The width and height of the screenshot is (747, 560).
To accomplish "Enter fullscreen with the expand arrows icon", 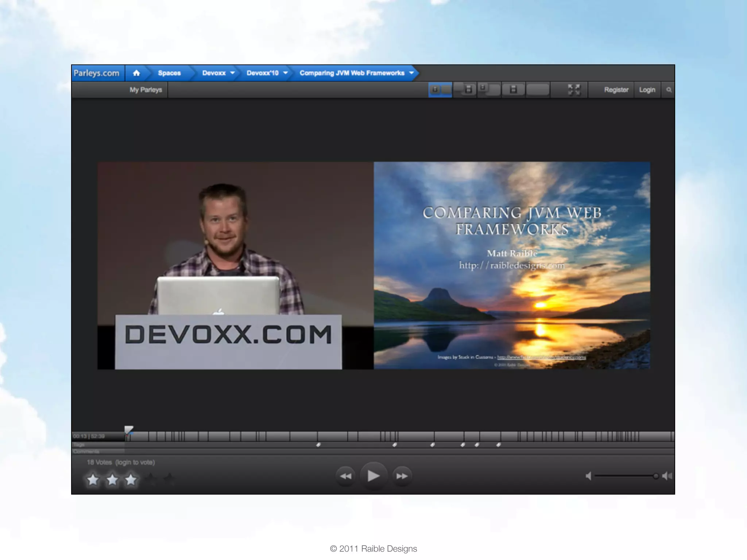I will click(x=574, y=90).
